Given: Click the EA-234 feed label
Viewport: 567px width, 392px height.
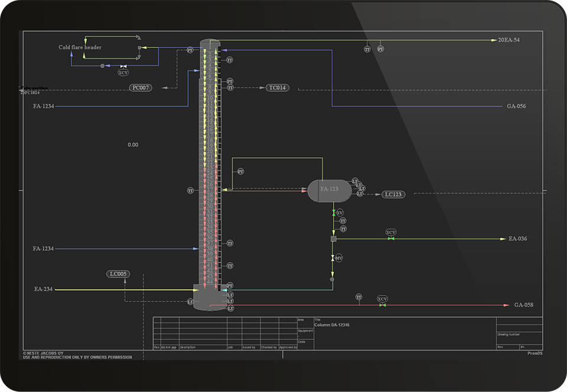Looking at the screenshot, I should pyautogui.click(x=43, y=289).
